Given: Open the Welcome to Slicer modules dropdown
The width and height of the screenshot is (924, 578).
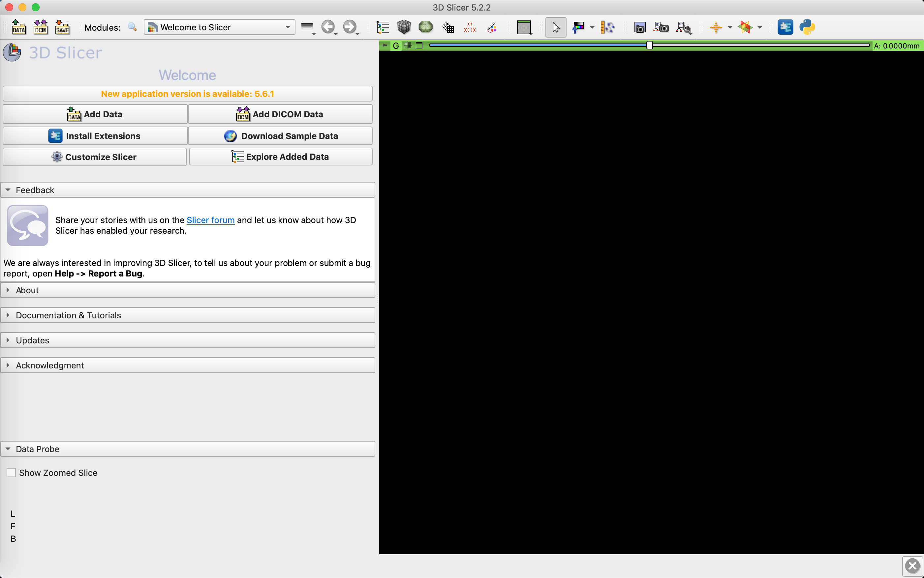Looking at the screenshot, I should [x=219, y=27].
